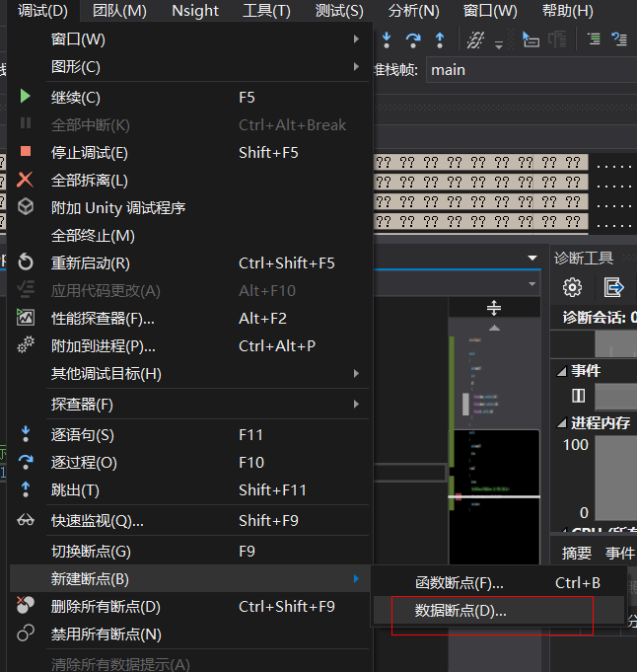Open the 调试(D) menu
The image size is (637, 672).
coord(42,11)
